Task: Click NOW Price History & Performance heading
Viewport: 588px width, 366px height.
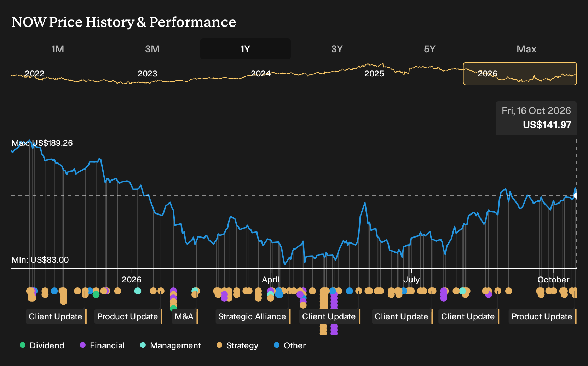Action: click(x=123, y=22)
